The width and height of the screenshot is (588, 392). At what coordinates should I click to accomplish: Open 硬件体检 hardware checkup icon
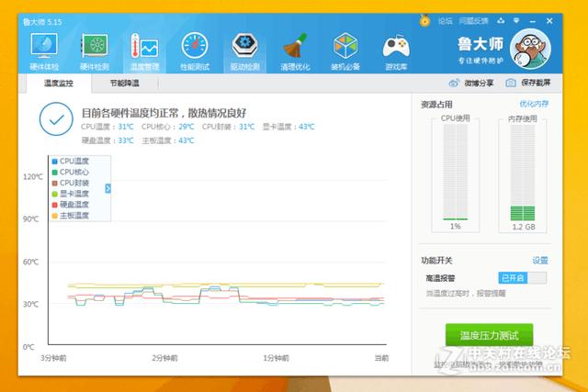44,47
